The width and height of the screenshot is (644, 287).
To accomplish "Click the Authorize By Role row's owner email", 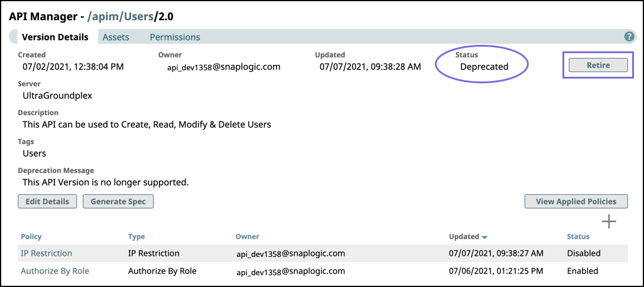I will tap(290, 272).
